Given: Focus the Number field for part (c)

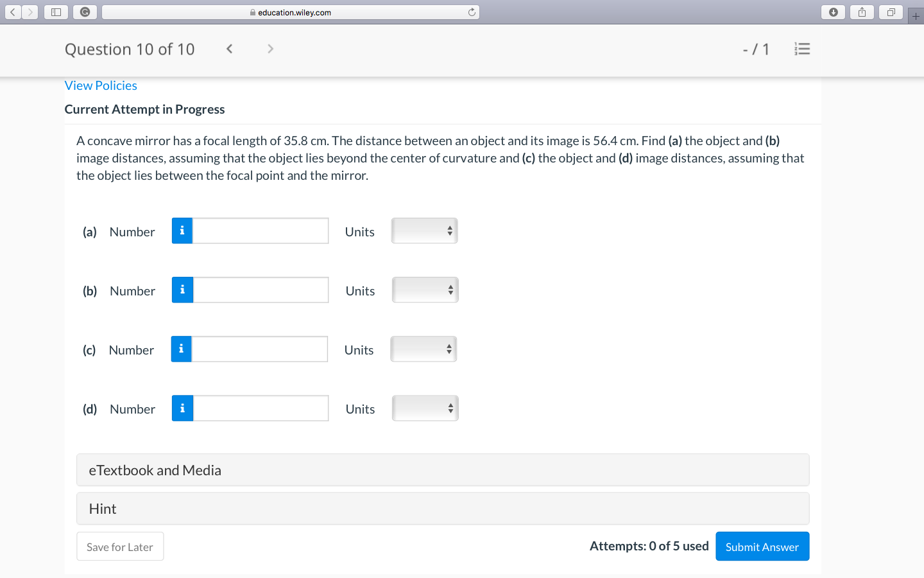Looking at the screenshot, I should [x=259, y=349].
